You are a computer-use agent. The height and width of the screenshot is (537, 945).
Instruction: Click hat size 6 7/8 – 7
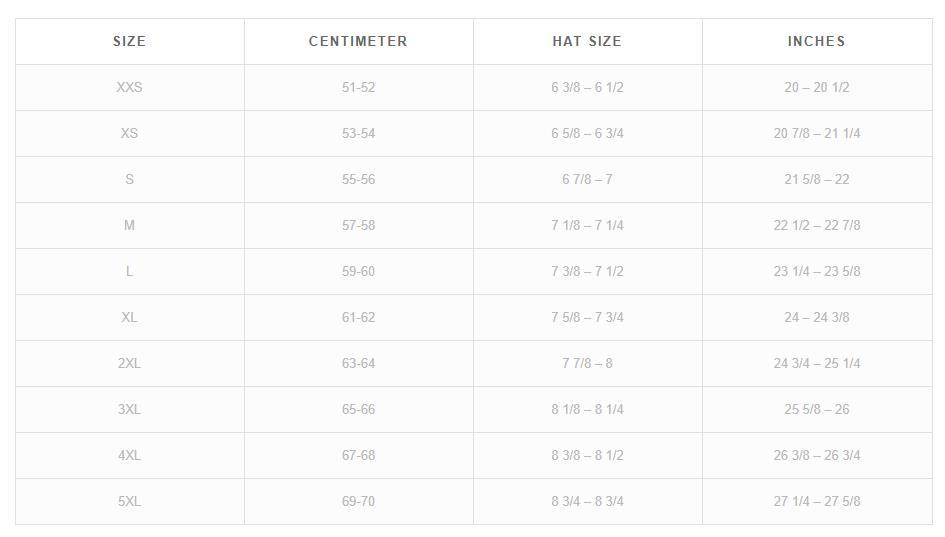tap(587, 179)
